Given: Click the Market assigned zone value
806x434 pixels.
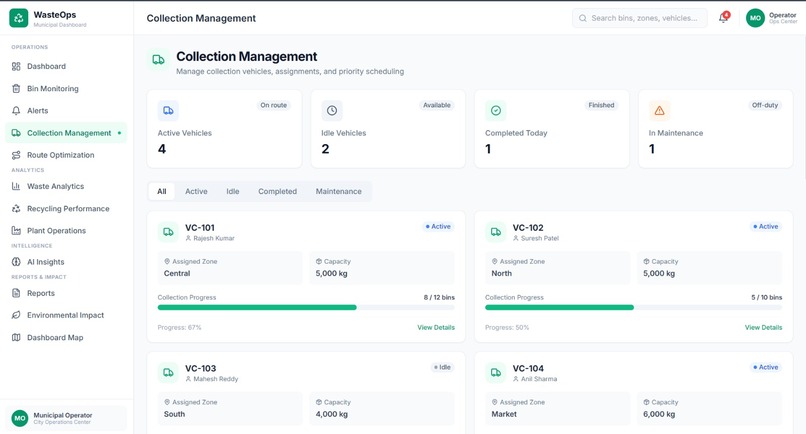Looking at the screenshot, I should click(504, 414).
